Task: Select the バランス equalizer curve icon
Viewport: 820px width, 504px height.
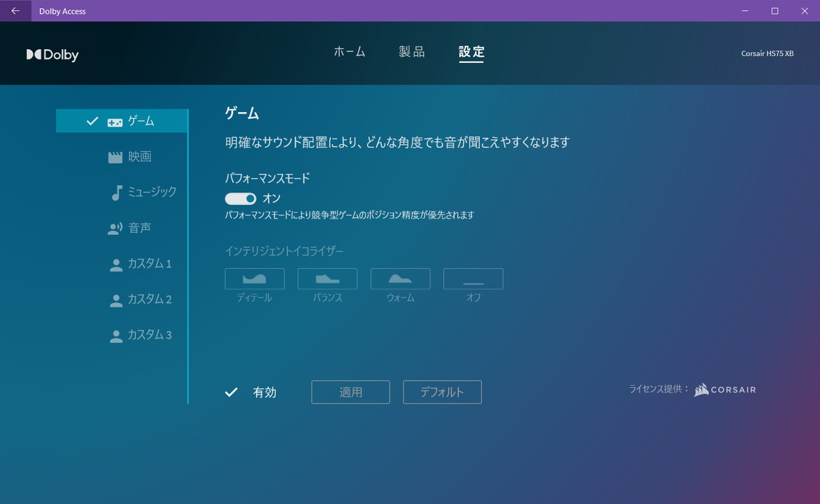Action: point(327,279)
